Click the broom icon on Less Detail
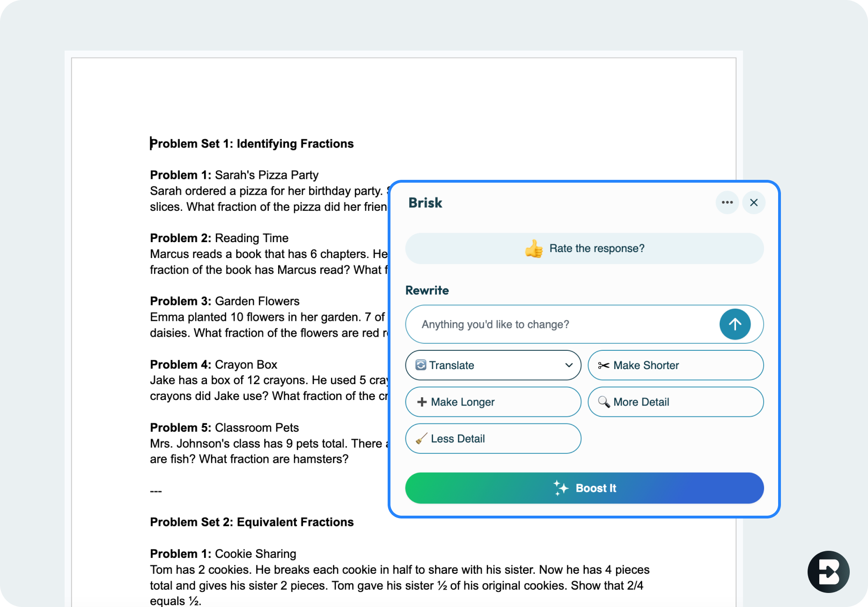868x607 pixels. coord(421,438)
